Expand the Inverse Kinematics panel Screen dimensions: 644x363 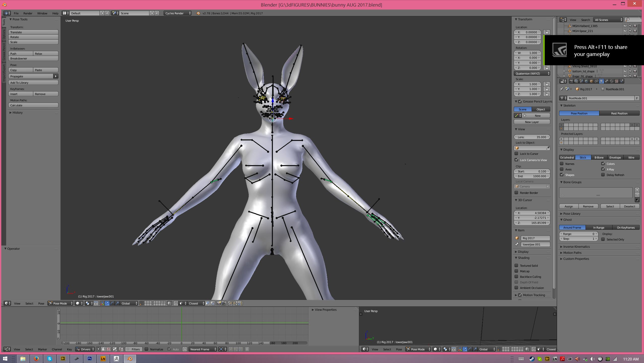(x=576, y=247)
